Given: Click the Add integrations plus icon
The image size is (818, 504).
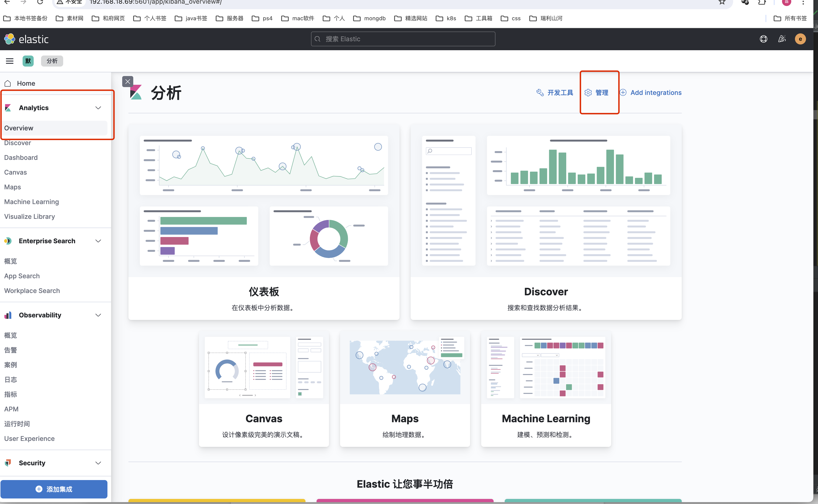Looking at the screenshot, I should click(x=623, y=93).
